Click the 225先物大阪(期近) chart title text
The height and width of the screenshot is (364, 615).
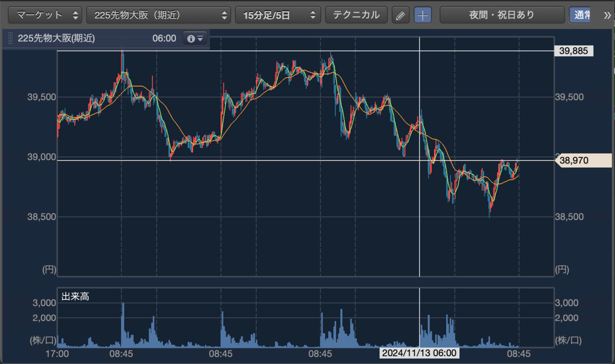tap(56, 38)
